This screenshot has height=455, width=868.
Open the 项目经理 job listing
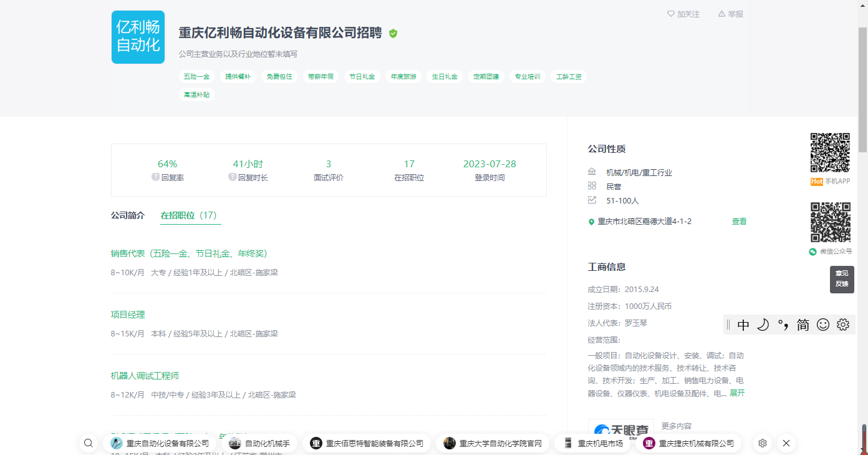point(128,315)
